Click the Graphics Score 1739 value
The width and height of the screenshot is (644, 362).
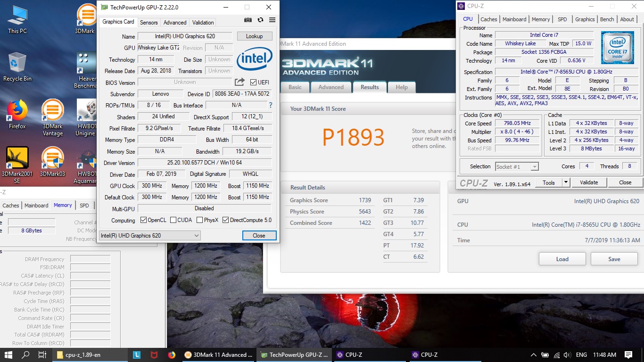[365, 200]
